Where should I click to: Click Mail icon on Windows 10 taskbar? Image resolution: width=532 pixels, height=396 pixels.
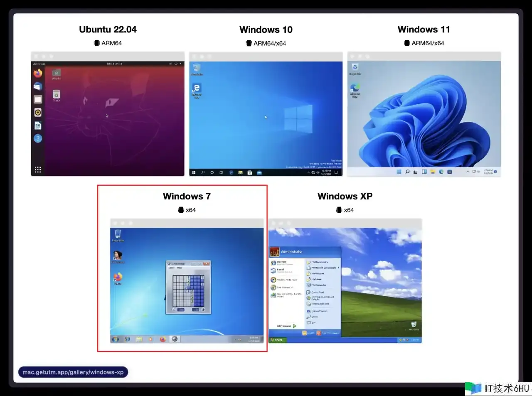(259, 172)
